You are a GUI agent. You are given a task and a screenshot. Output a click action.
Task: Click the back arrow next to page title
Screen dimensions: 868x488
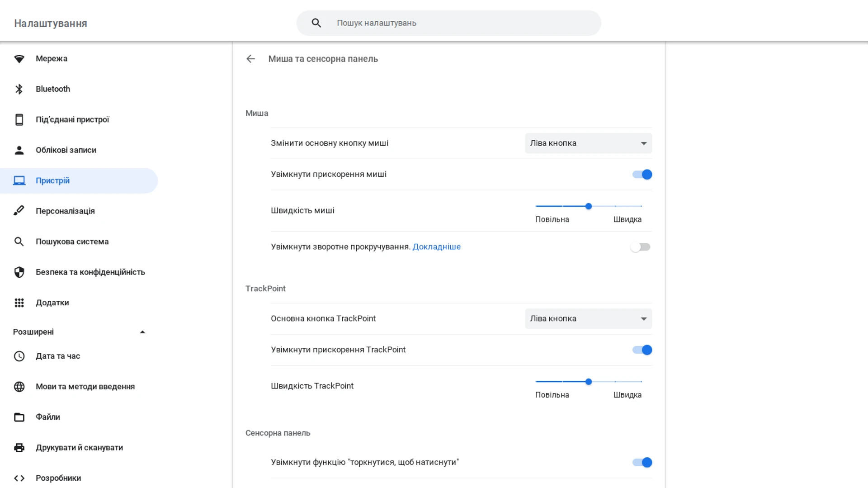(250, 59)
